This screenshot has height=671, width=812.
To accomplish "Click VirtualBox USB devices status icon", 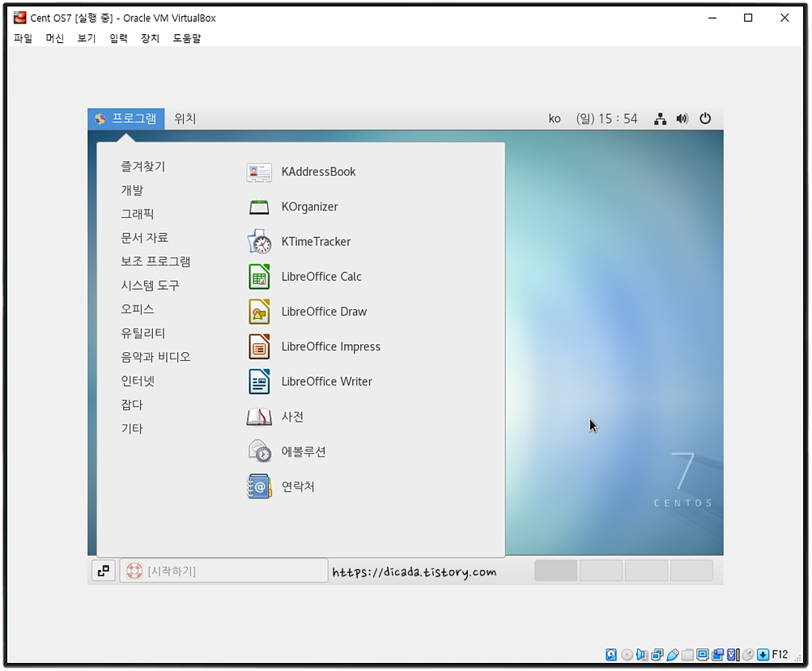I will [673, 655].
